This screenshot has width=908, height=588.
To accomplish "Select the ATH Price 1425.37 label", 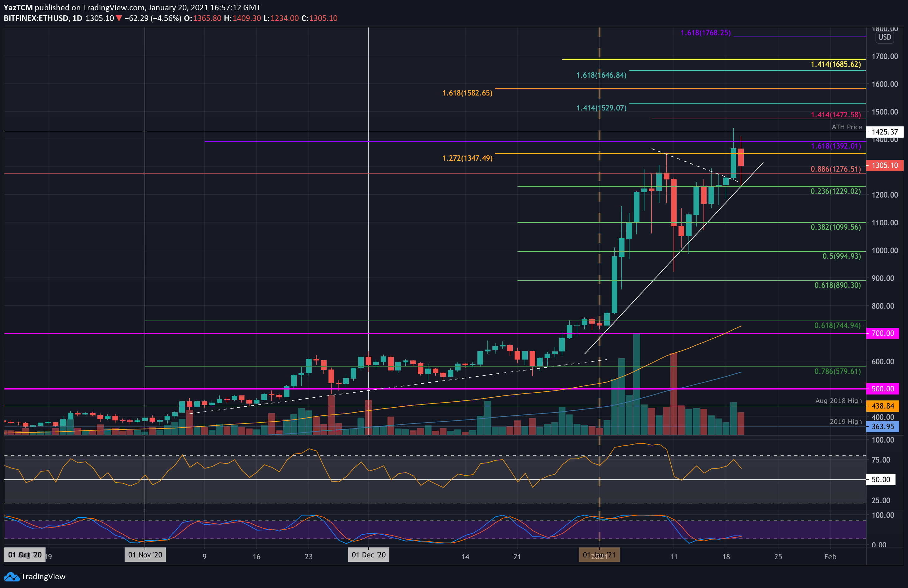I will point(885,132).
